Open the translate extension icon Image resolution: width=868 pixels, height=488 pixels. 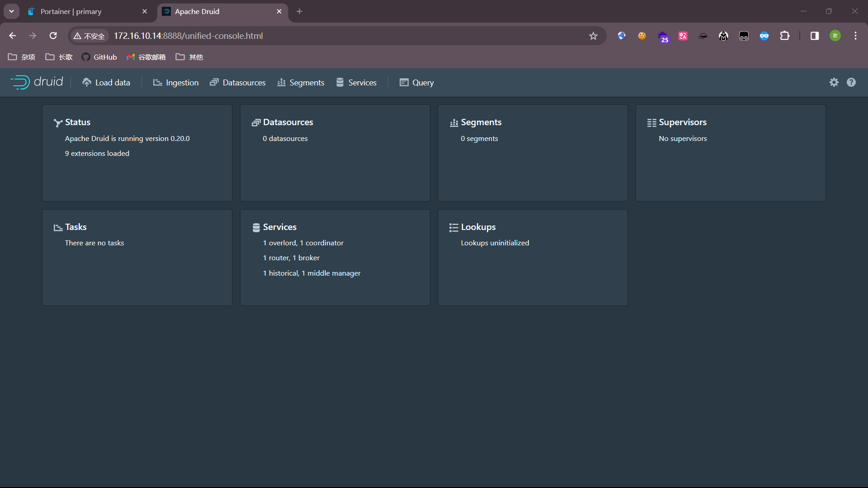click(683, 36)
